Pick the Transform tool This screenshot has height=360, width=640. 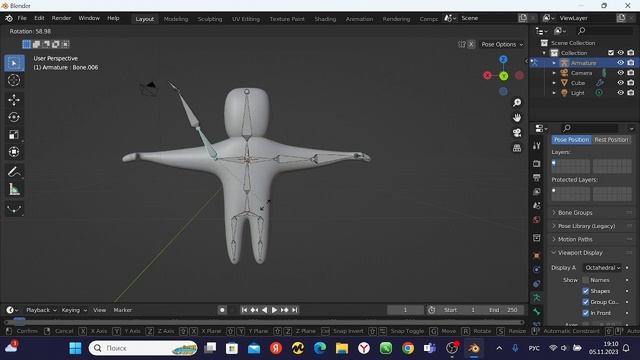pos(14,151)
